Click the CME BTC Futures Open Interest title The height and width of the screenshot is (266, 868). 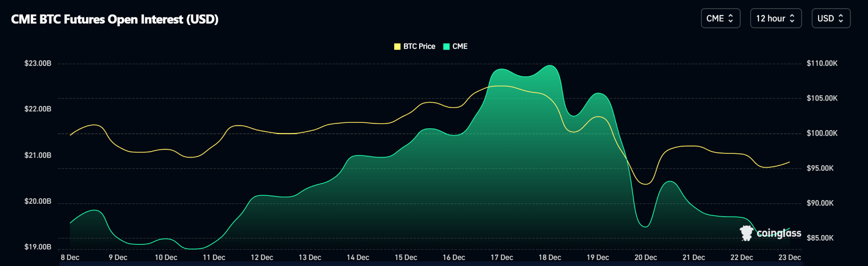[114, 19]
